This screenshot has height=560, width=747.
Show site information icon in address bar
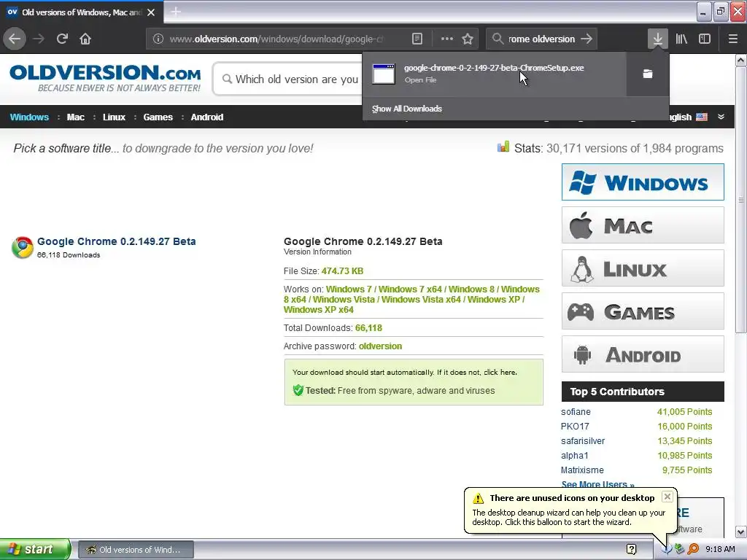pos(158,39)
